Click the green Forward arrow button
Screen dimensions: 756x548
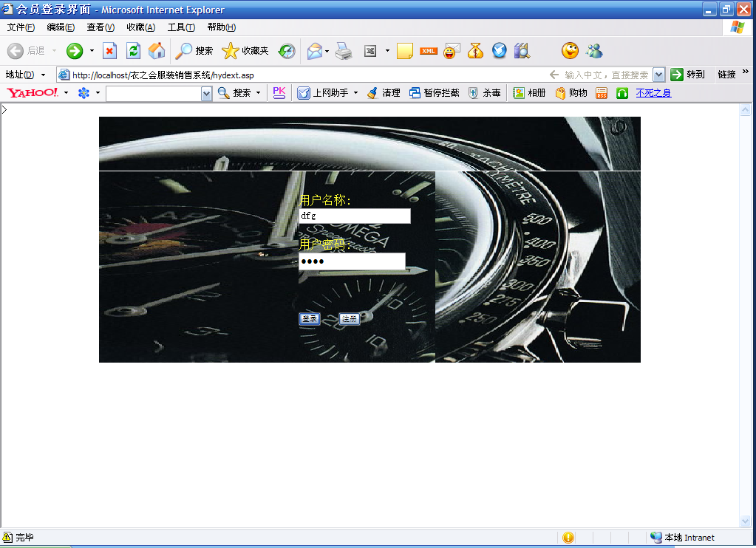point(75,51)
